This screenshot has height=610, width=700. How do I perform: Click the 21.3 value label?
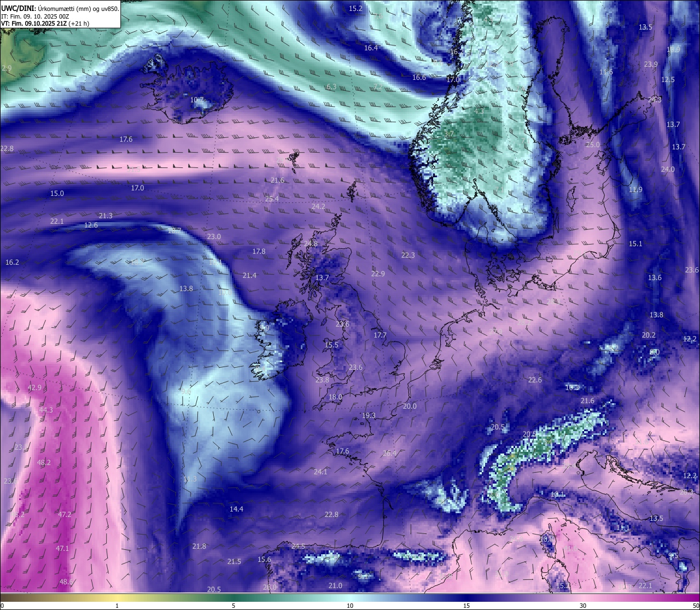pyautogui.click(x=106, y=216)
